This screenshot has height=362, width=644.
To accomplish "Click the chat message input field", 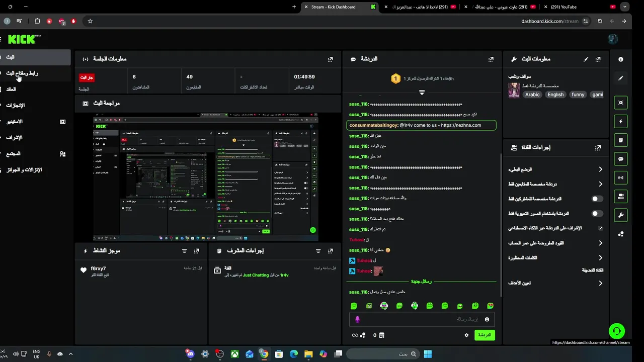I will [x=422, y=319].
